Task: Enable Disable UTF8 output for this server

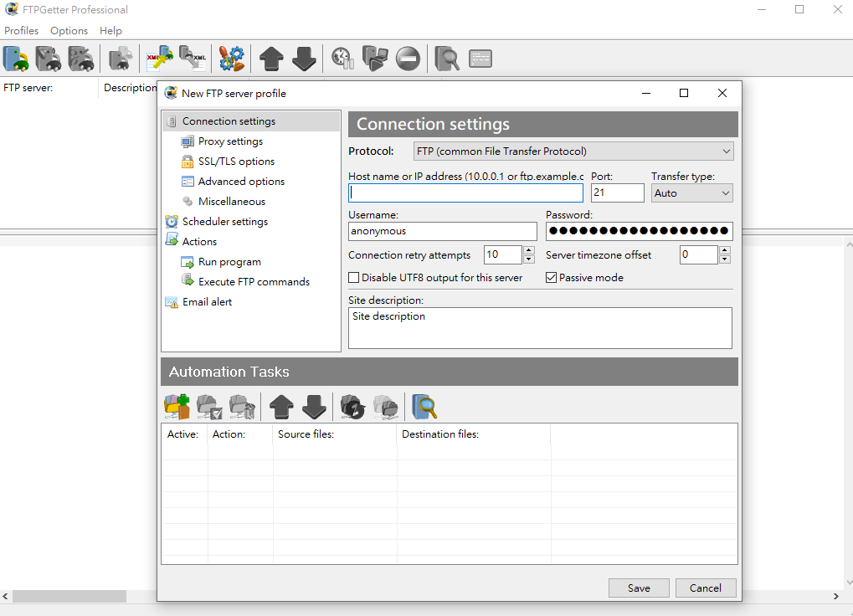Action: [353, 277]
